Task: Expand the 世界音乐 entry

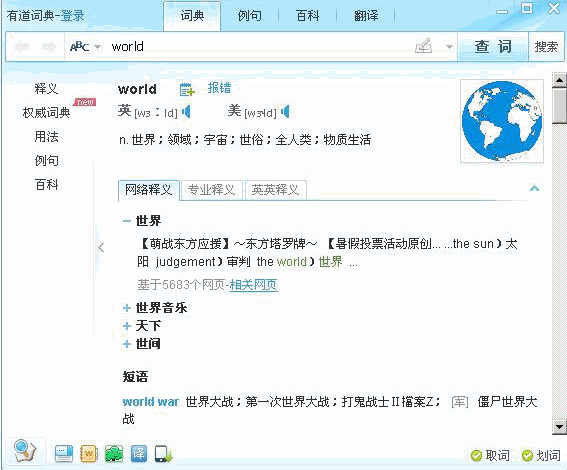Action: tap(127, 308)
